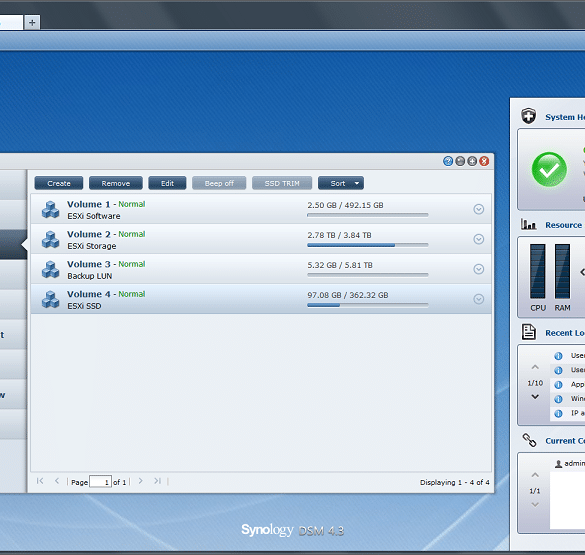Expand Volume 4 details chevron

[x=479, y=299]
